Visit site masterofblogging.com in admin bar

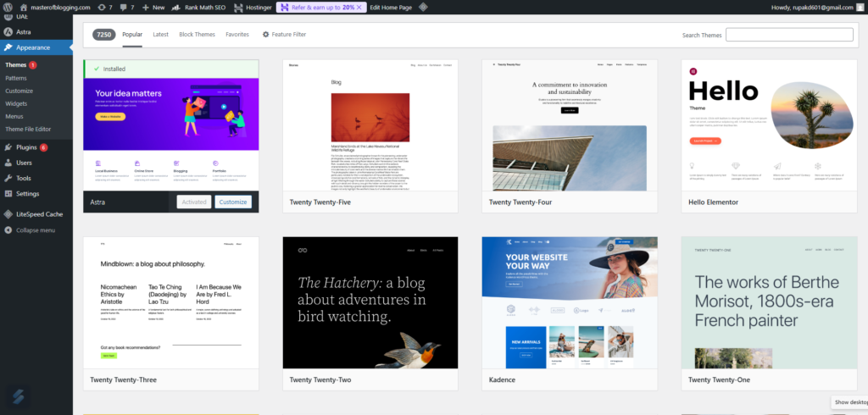pyautogui.click(x=55, y=7)
